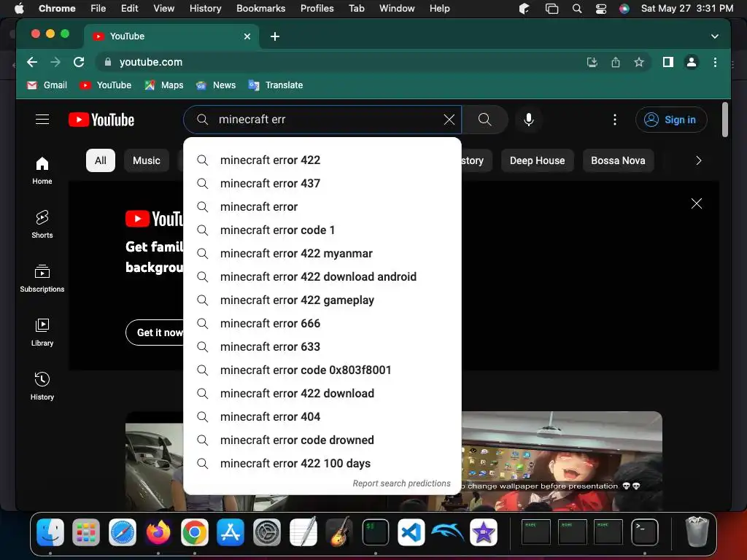747x560 pixels.
Task: Click the Get it now button
Action: [156, 332]
